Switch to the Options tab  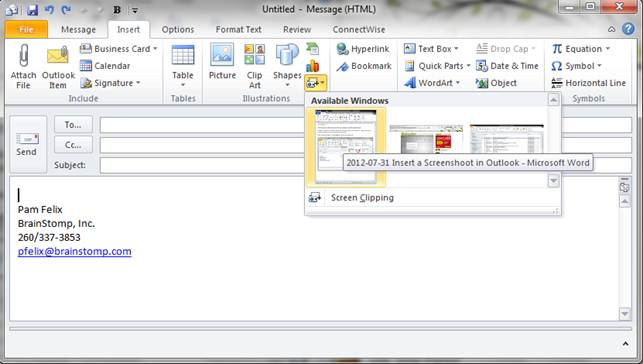[x=178, y=30]
